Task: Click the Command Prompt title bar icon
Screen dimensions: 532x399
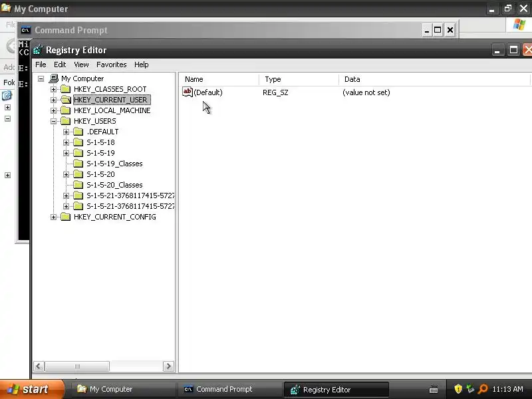Action: [x=25, y=30]
